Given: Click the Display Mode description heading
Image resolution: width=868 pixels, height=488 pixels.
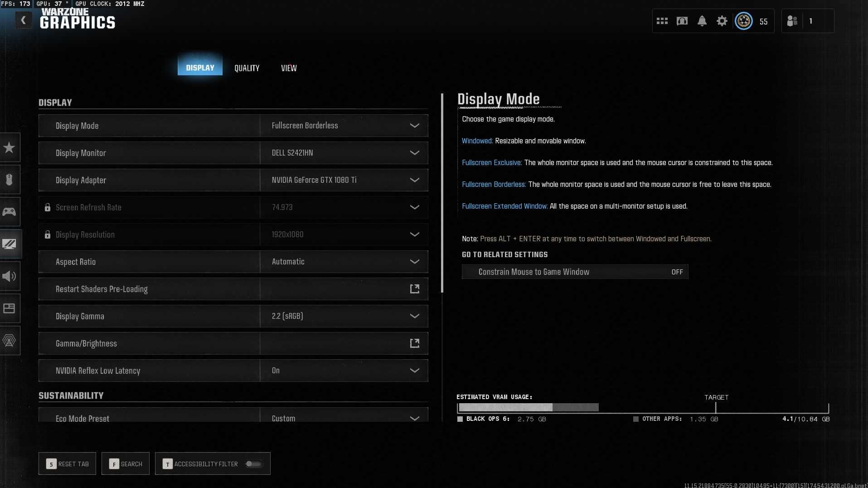Looking at the screenshot, I should coord(499,99).
